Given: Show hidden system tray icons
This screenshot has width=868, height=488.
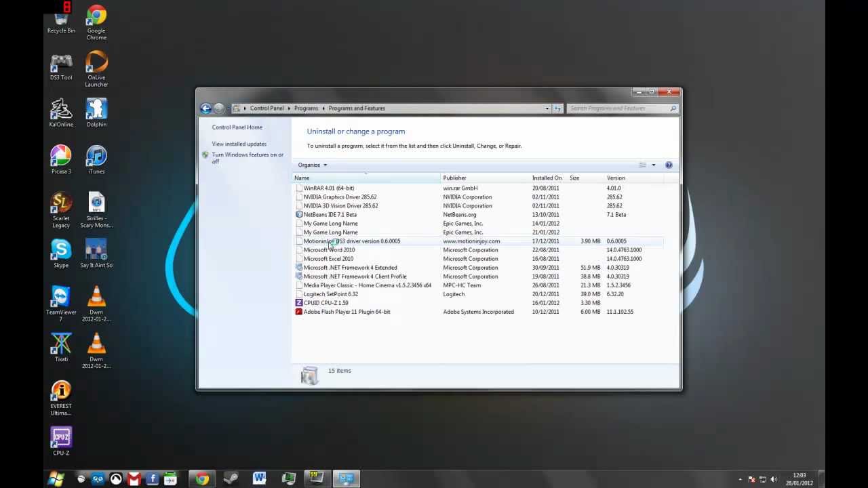Looking at the screenshot, I should point(741,479).
